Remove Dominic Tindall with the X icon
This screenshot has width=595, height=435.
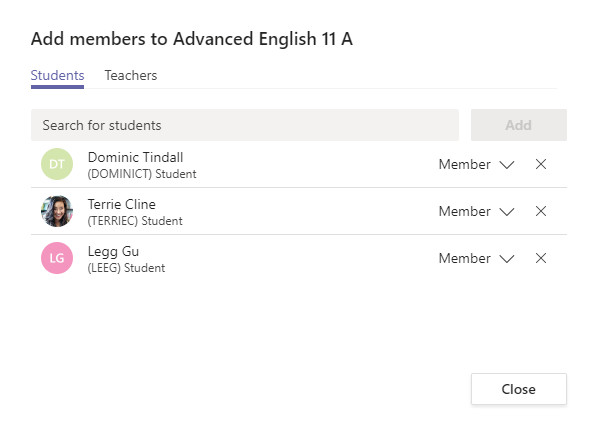pos(541,164)
